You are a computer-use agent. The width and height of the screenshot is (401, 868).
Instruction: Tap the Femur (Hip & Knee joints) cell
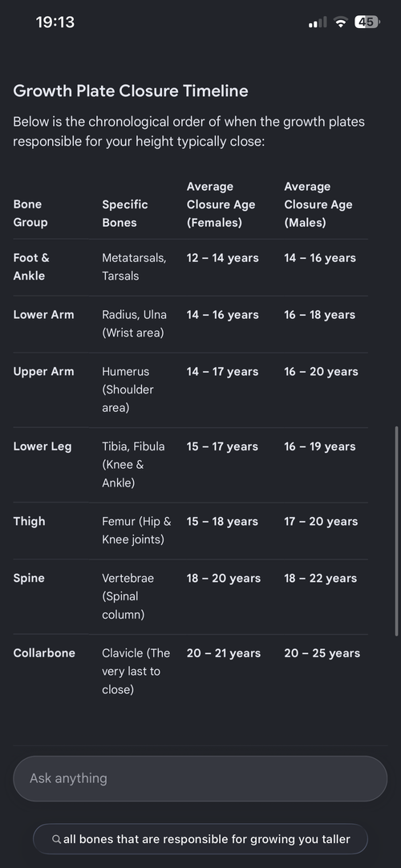click(137, 531)
